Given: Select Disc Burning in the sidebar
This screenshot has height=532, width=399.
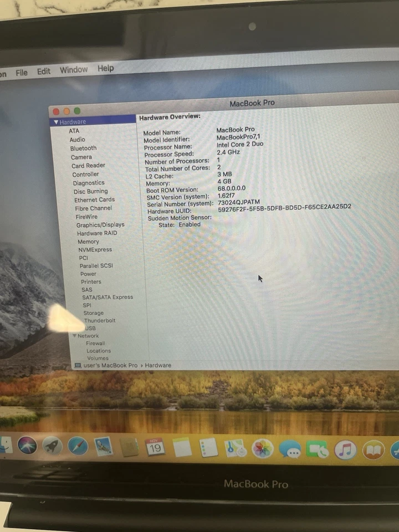Looking at the screenshot, I should pos(90,191).
